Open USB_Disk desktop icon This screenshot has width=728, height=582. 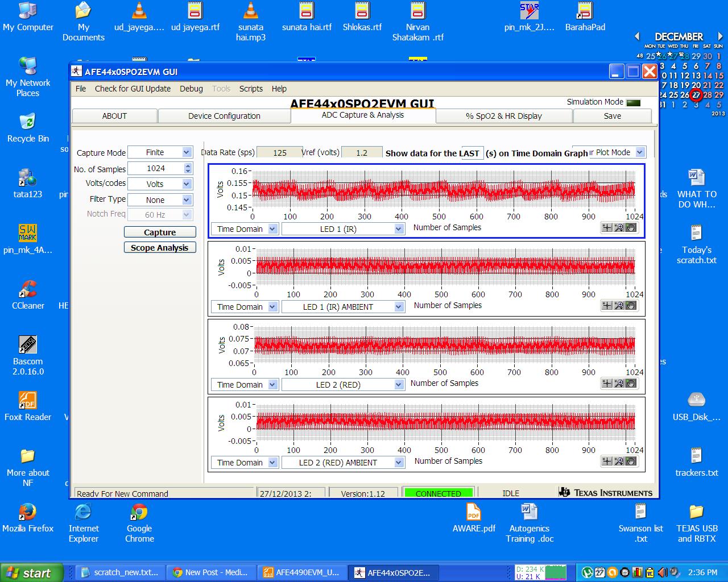tap(696, 406)
